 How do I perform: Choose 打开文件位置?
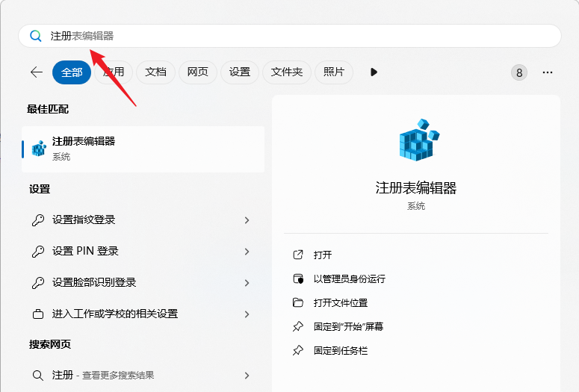pos(341,303)
